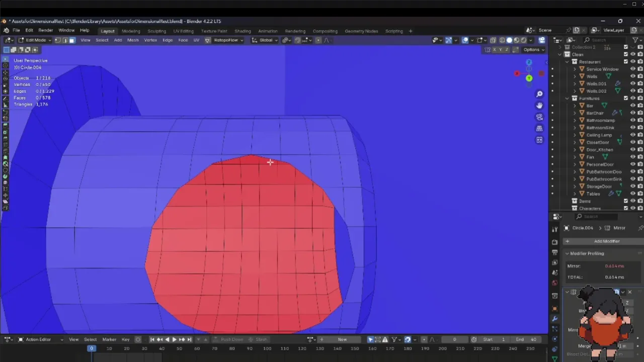Click the green Y axis gizmo
This screenshot has width=644, height=362.
529,78
